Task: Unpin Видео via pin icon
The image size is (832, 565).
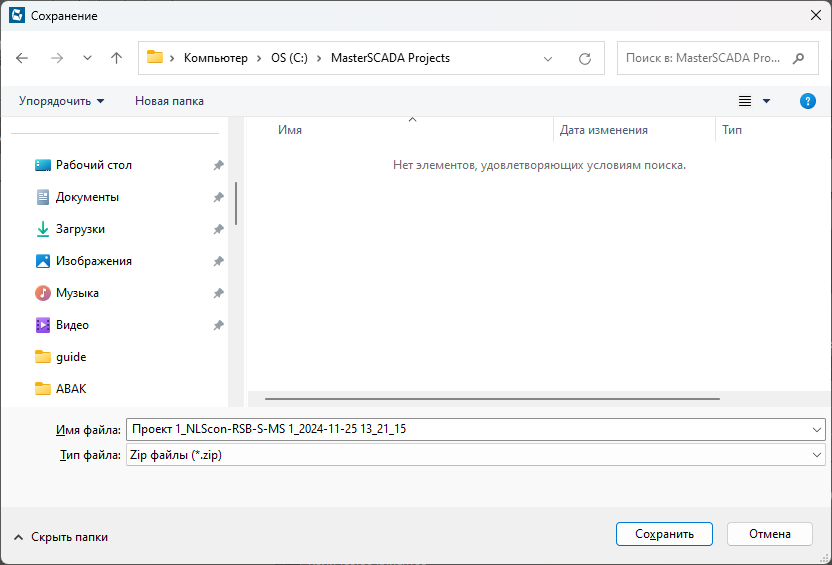Action: [218, 325]
